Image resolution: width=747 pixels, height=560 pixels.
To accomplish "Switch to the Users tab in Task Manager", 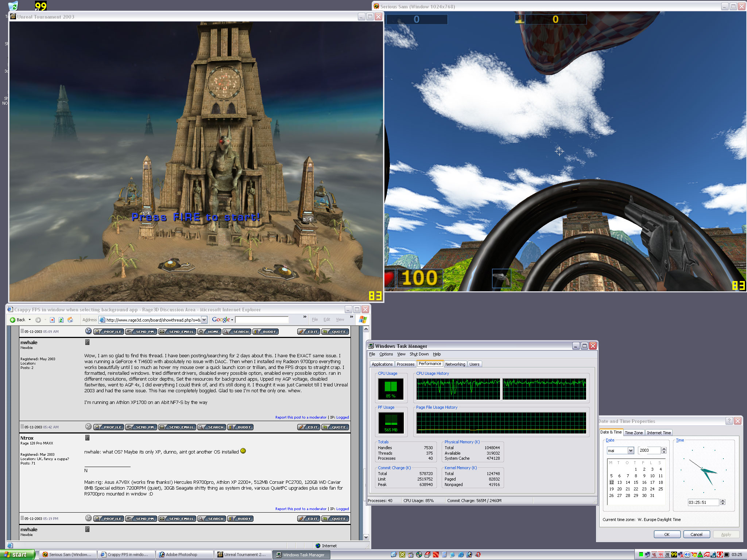I will coord(474,364).
